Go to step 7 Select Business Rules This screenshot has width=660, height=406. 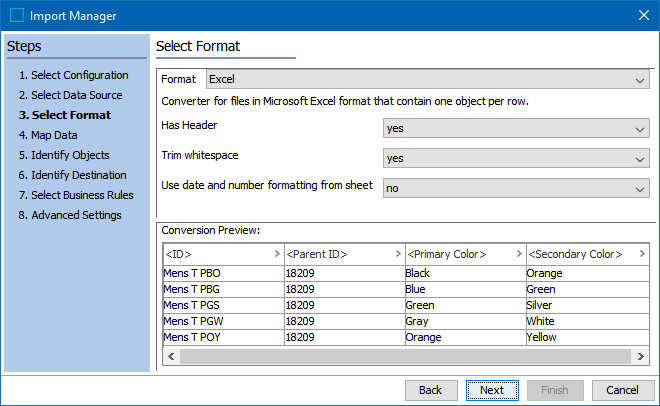tap(76, 195)
